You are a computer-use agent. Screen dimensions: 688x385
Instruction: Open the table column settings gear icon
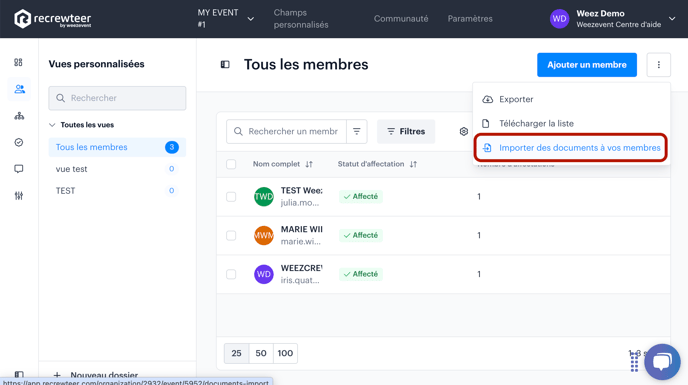coord(463,131)
